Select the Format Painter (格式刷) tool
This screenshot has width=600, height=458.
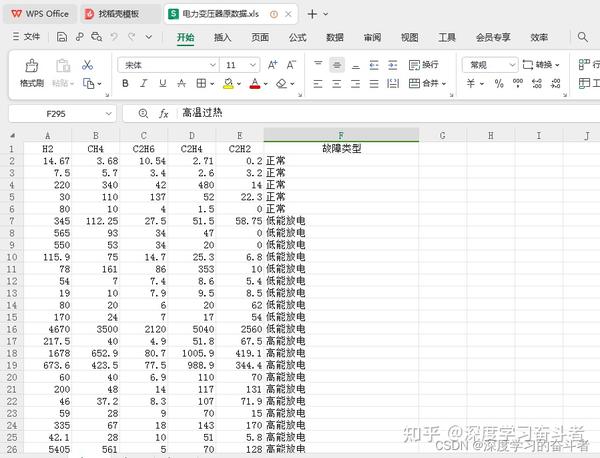click(x=32, y=73)
